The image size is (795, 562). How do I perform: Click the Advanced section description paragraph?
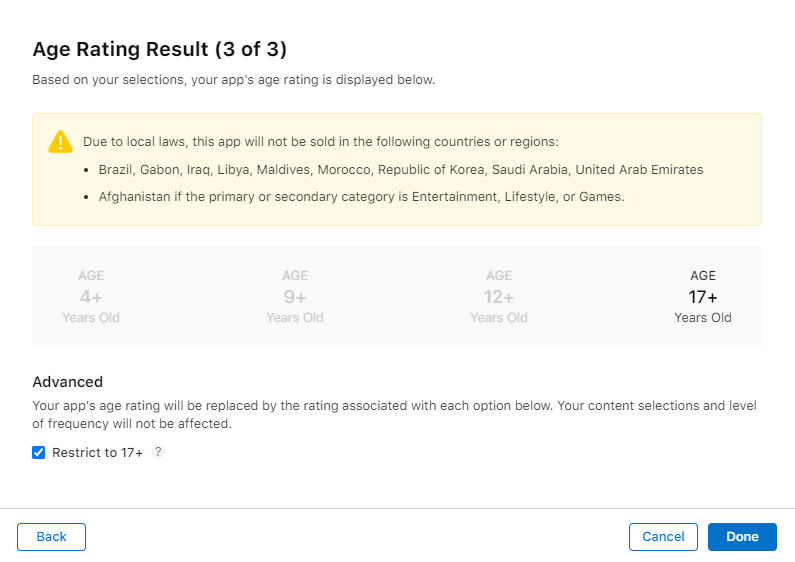394,414
